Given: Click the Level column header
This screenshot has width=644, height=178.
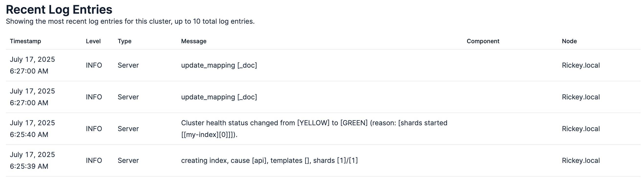Looking at the screenshot, I should click(x=93, y=41).
